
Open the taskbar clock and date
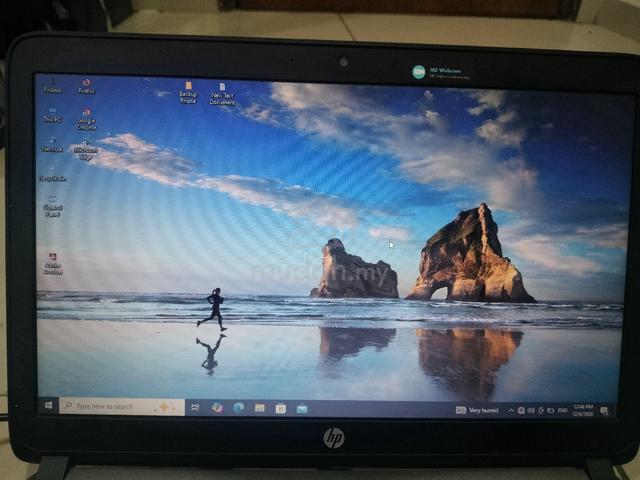click(583, 410)
